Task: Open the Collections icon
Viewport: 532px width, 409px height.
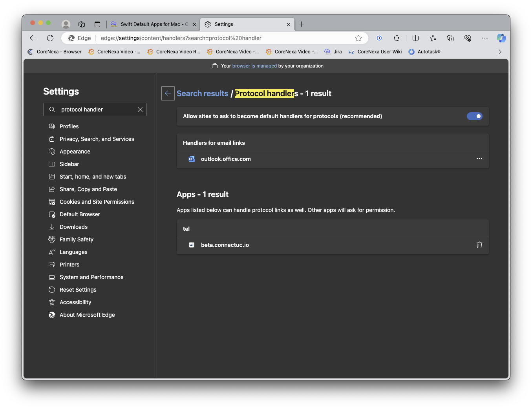Action: [x=450, y=38]
